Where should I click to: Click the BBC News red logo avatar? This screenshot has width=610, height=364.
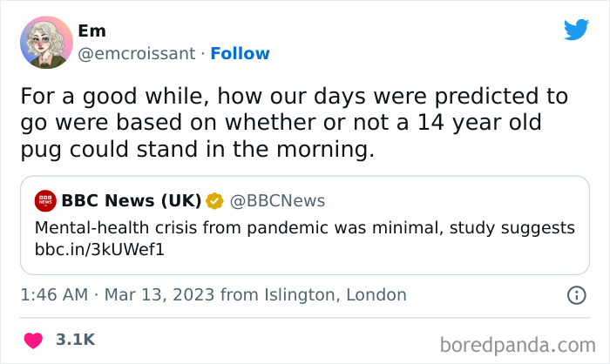(x=44, y=201)
